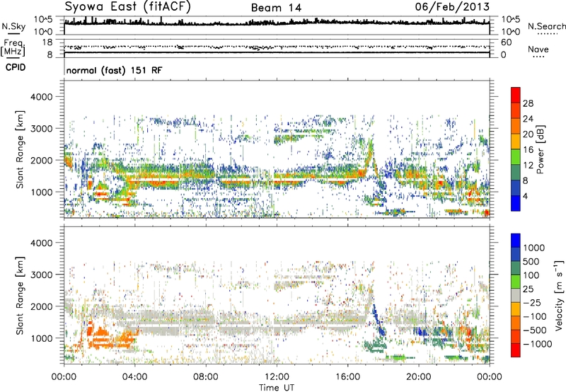Select the '16:00' time tick label

click(x=347, y=377)
